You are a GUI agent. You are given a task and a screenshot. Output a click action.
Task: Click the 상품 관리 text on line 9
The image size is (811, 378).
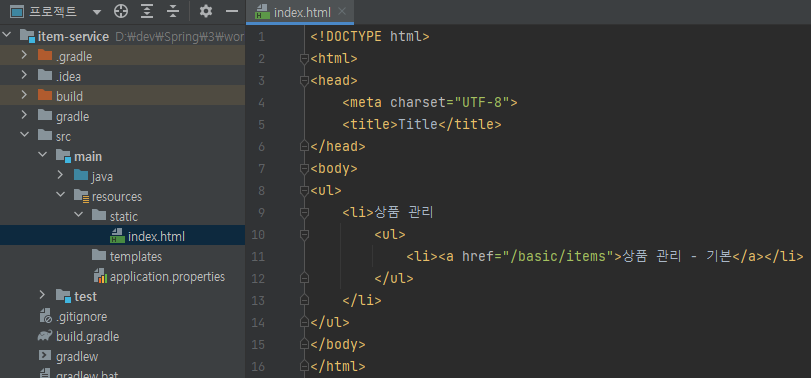coord(403,213)
